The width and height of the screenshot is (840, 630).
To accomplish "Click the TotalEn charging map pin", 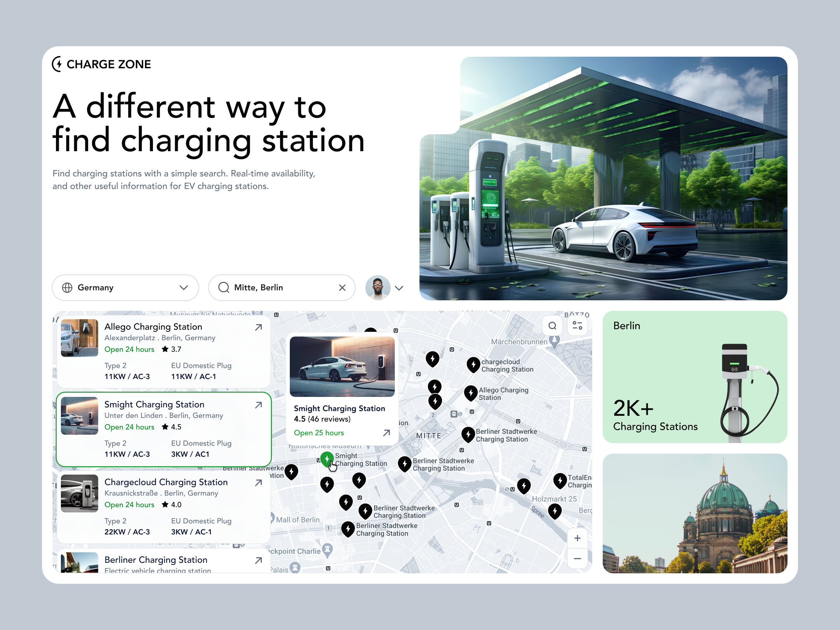I will coord(560,481).
